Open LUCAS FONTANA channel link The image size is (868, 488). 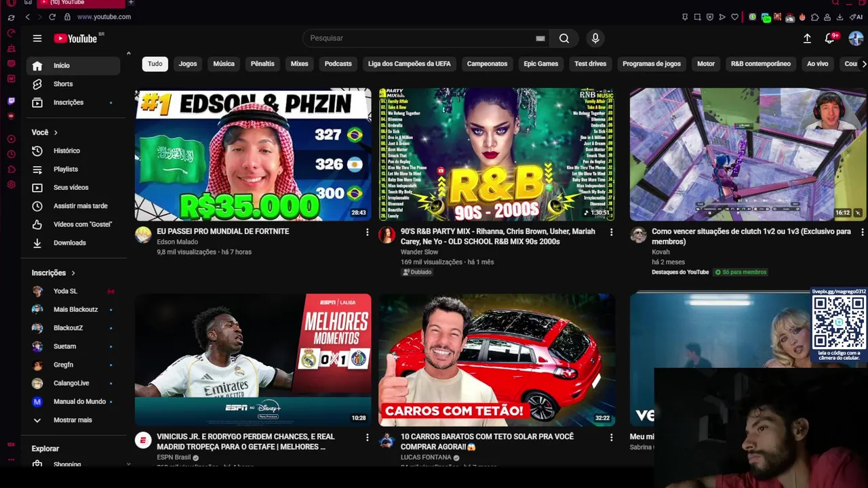point(425,457)
